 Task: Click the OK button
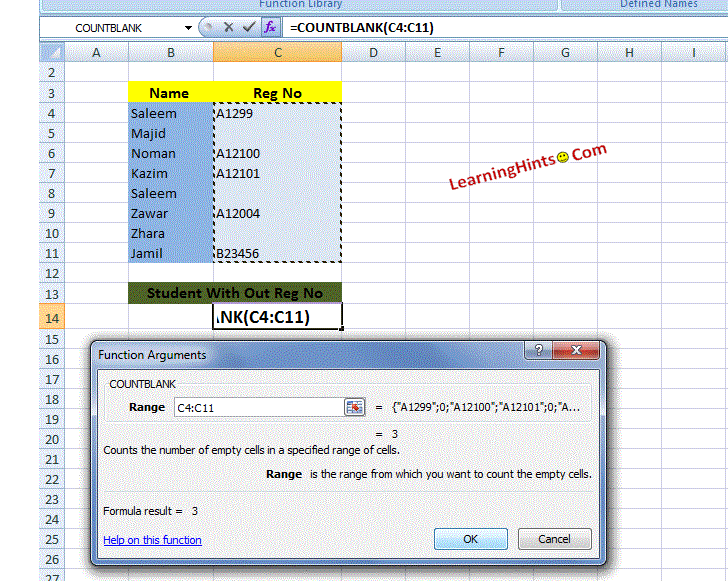point(470,539)
